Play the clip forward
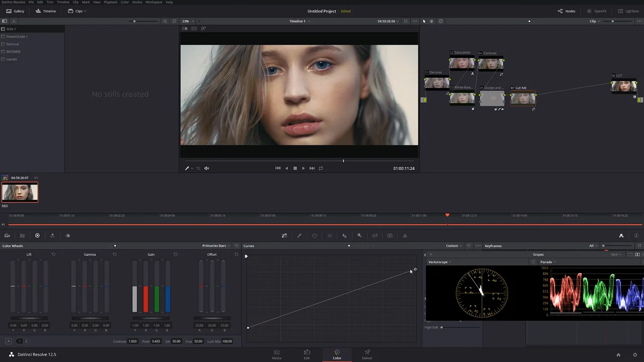Image resolution: width=644 pixels, height=362 pixels. (303, 168)
